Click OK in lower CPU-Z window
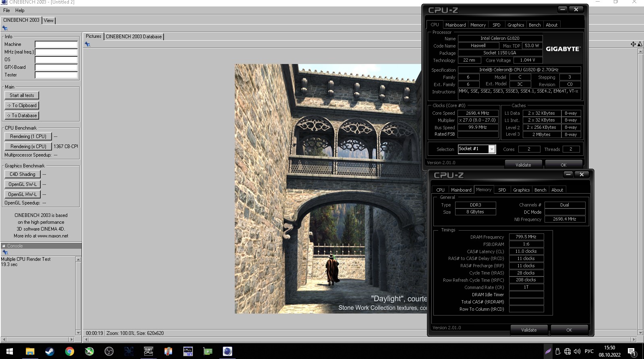 pos(569,330)
